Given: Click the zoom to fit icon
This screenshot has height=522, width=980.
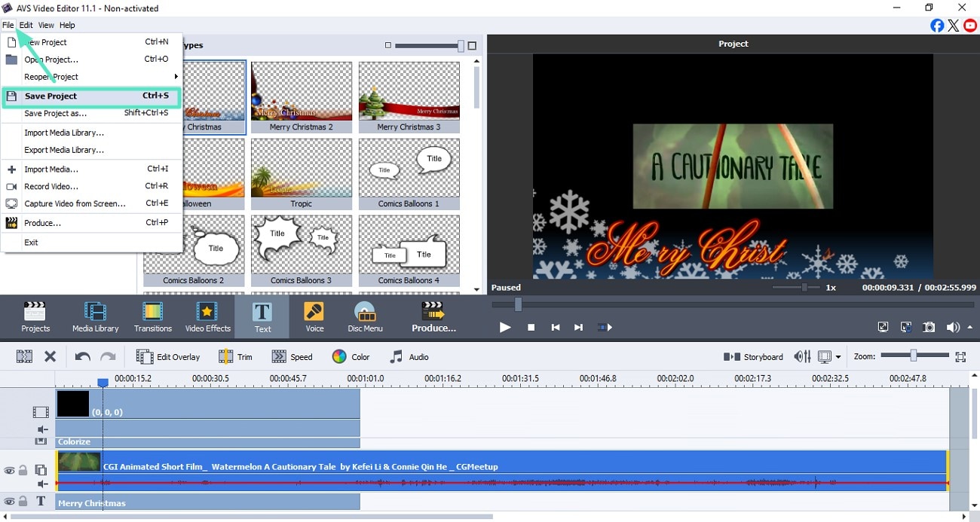Looking at the screenshot, I should pyautogui.click(x=960, y=357).
